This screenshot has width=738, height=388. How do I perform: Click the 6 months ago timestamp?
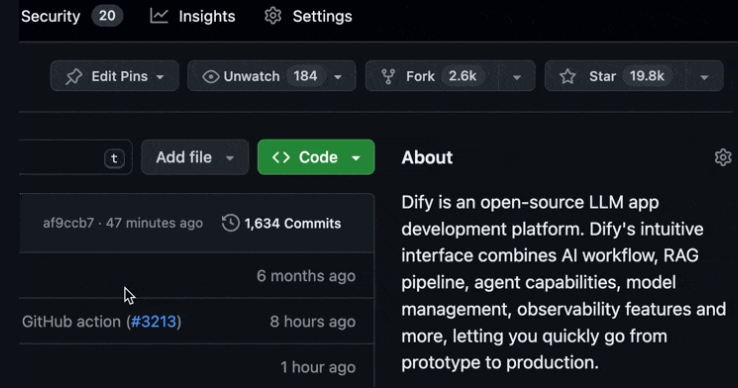(x=306, y=276)
